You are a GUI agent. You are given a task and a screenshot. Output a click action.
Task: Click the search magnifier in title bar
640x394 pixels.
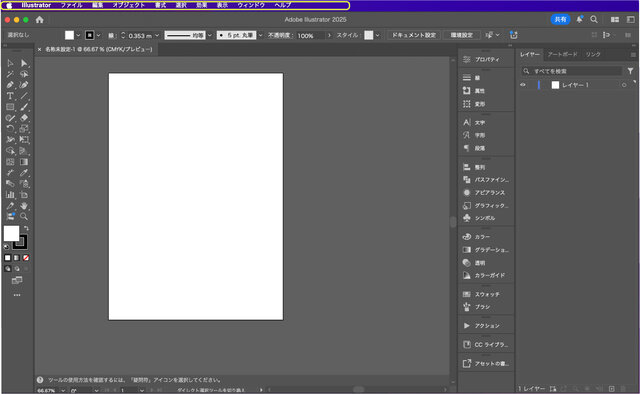coord(594,19)
